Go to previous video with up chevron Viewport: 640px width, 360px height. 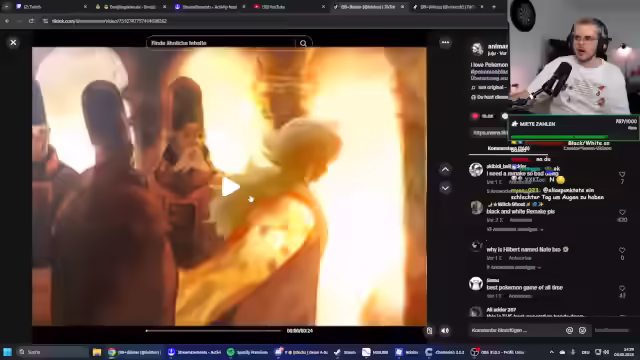coord(445,169)
